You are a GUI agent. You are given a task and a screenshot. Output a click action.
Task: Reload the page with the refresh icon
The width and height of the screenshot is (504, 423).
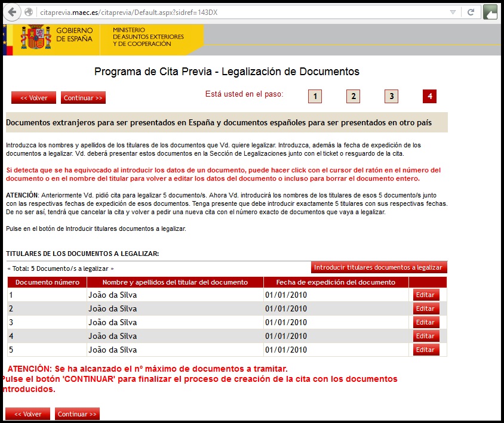tap(471, 12)
